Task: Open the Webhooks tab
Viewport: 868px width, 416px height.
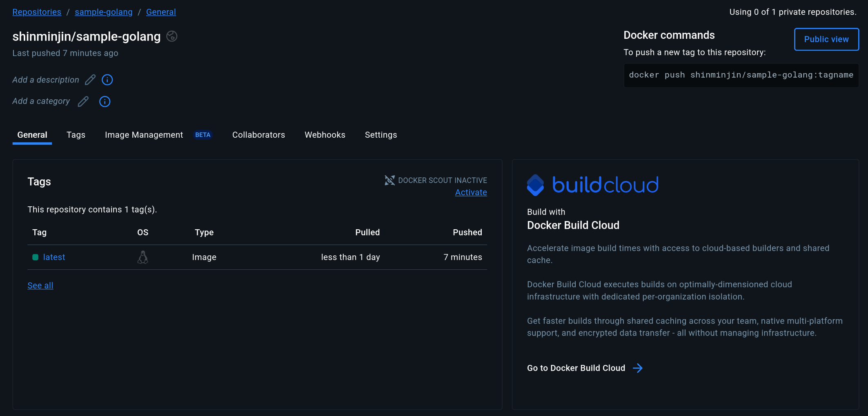Action: click(325, 135)
